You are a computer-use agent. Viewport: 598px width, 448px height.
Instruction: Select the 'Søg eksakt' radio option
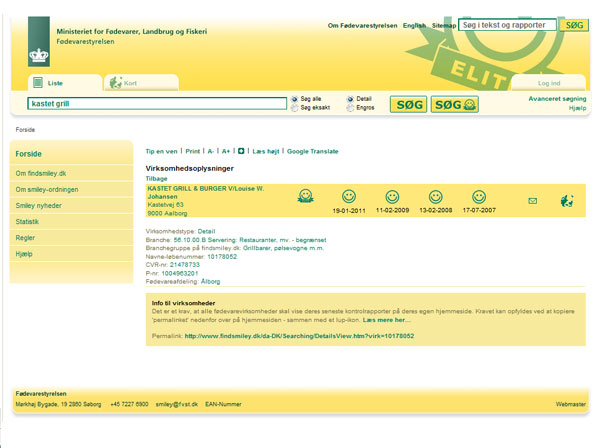294,108
